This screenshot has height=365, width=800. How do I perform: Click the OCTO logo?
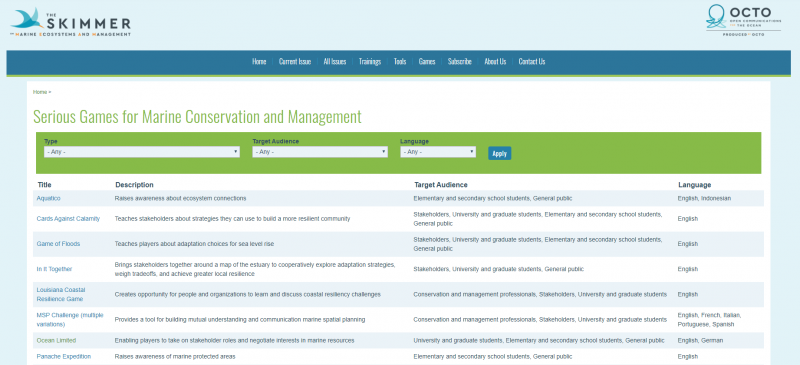click(x=743, y=20)
